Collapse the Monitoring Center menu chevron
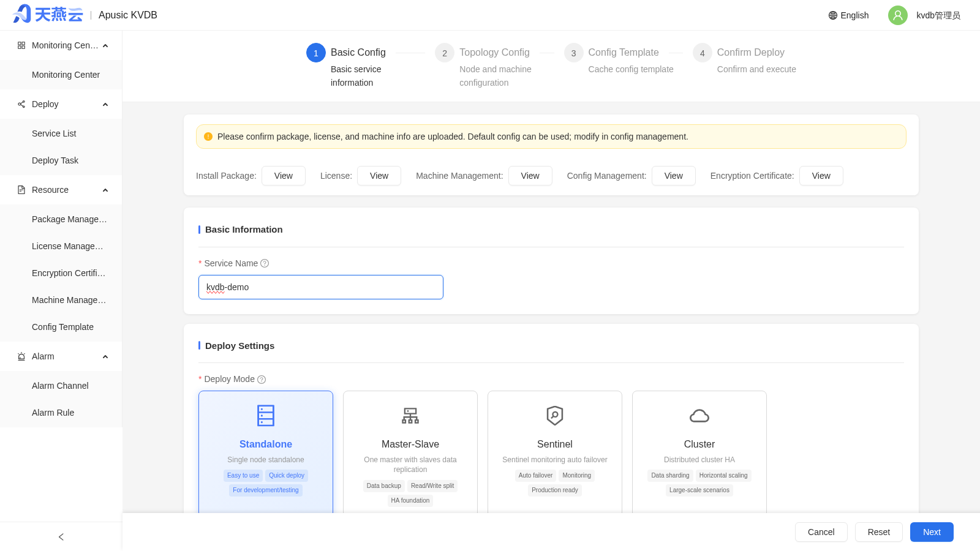The height and width of the screenshot is (551, 980). point(105,46)
